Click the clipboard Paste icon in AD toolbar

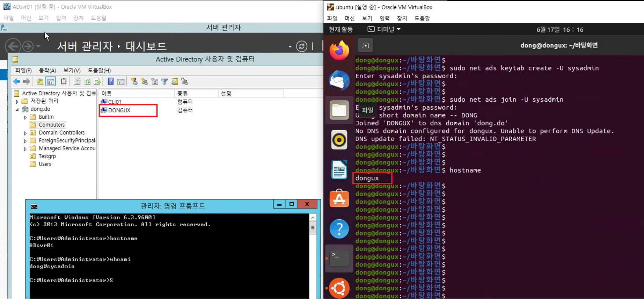pos(64,82)
